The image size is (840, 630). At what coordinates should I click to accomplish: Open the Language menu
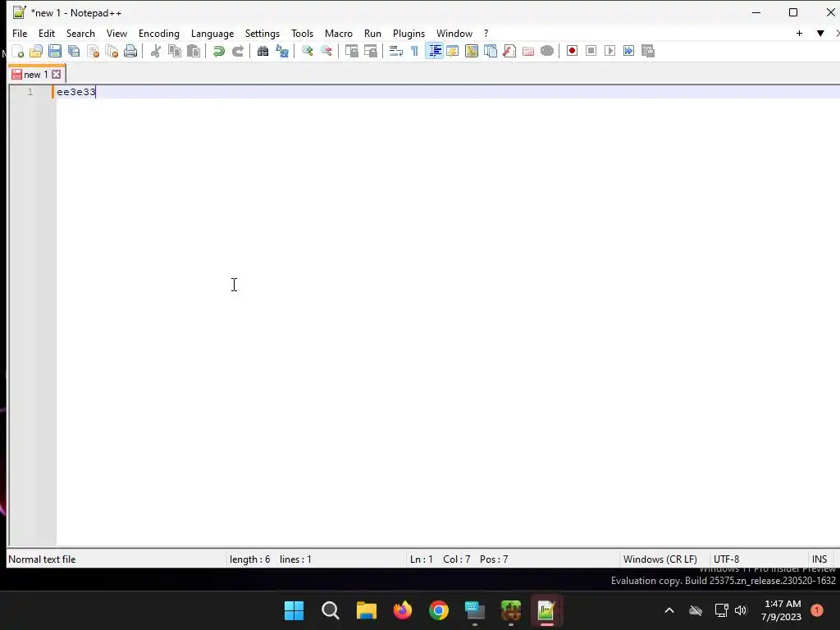click(212, 33)
